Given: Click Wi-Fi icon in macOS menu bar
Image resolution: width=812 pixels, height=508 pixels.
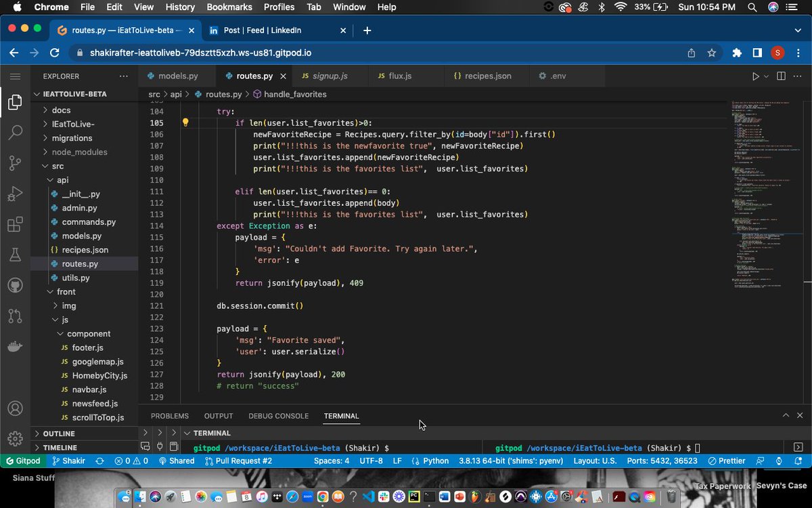Looking at the screenshot, I should click(x=621, y=7).
